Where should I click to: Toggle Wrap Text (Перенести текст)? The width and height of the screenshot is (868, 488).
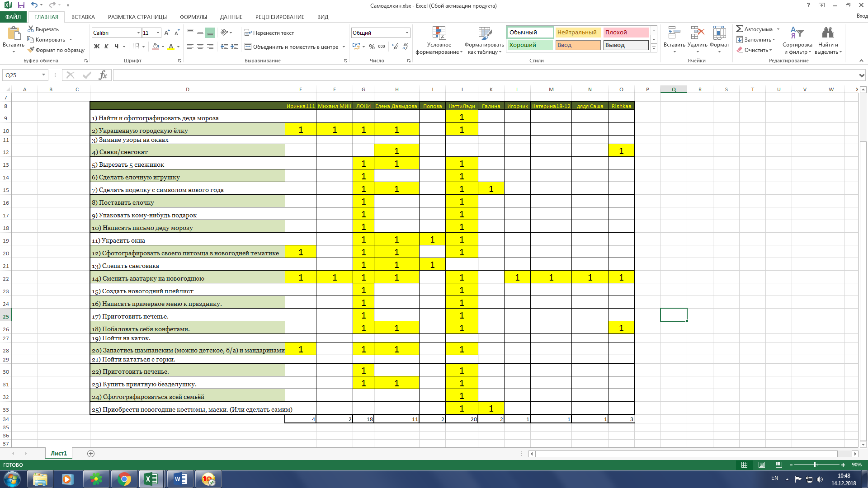269,33
